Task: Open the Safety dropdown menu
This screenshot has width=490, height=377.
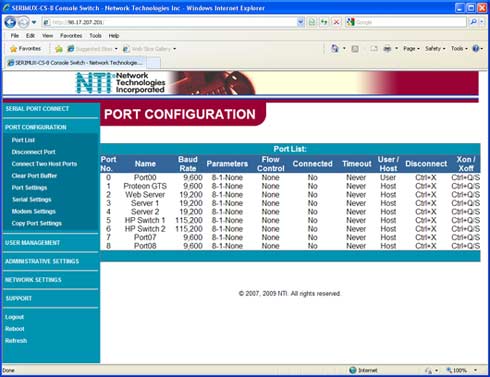Action: coord(435,49)
